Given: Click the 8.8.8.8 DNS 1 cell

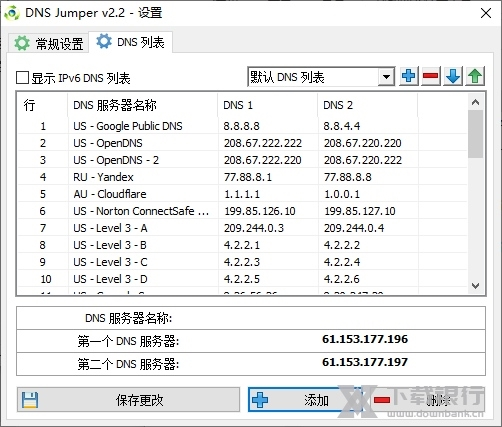Looking at the screenshot, I should coord(242,126).
